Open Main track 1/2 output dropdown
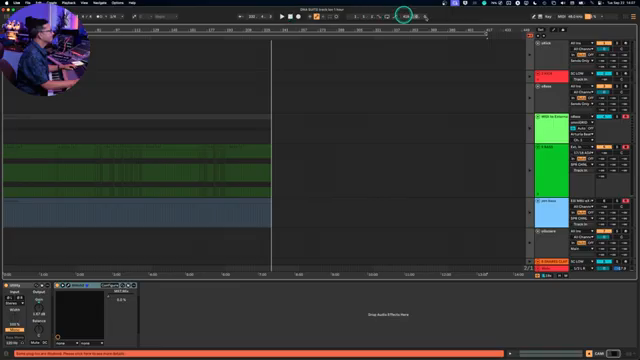 tap(582, 268)
